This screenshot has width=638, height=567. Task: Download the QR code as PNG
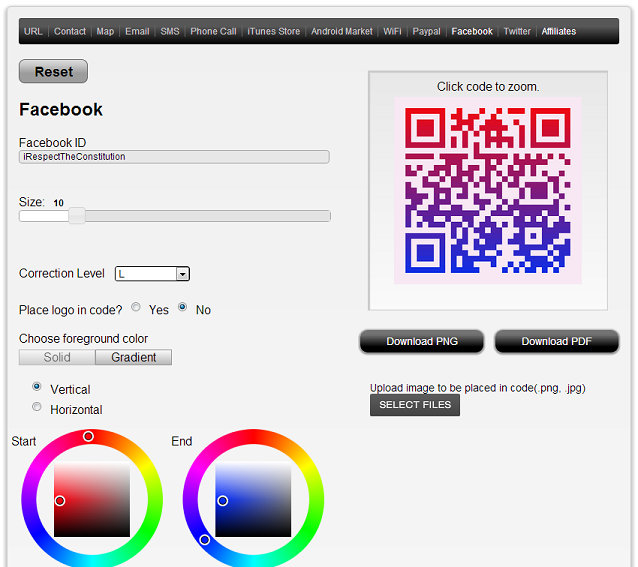422,341
